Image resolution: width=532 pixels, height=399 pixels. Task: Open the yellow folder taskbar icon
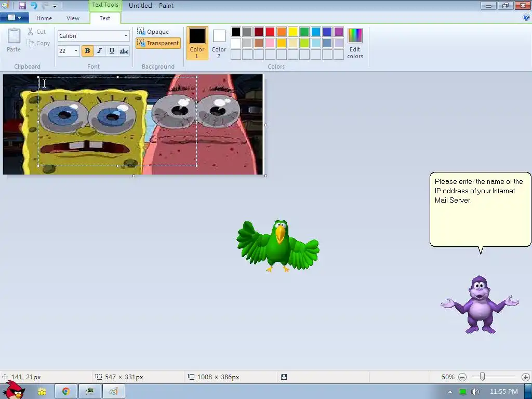click(x=42, y=392)
